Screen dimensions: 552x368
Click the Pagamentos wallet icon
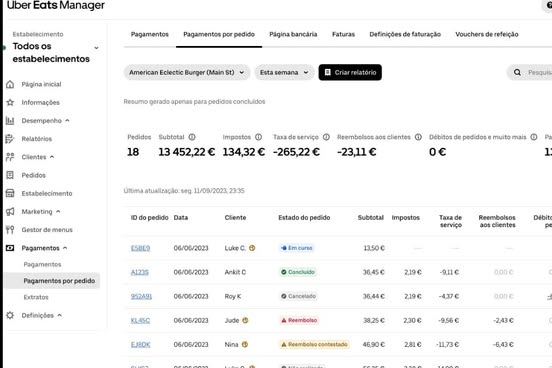(10, 248)
